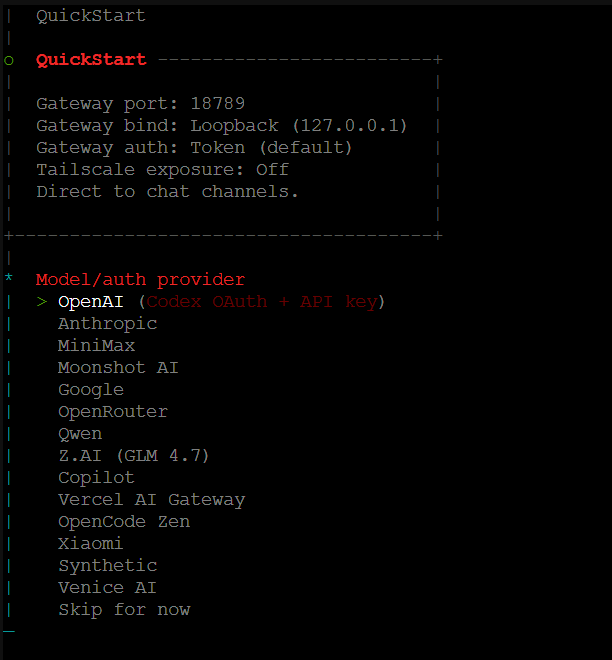Select the Qwen provider entry

point(80,434)
